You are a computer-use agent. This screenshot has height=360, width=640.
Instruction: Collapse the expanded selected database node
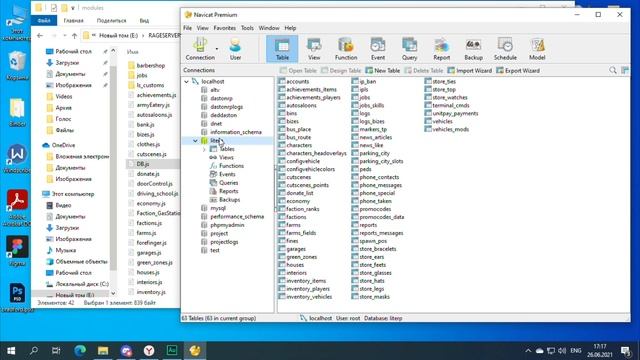point(195,141)
